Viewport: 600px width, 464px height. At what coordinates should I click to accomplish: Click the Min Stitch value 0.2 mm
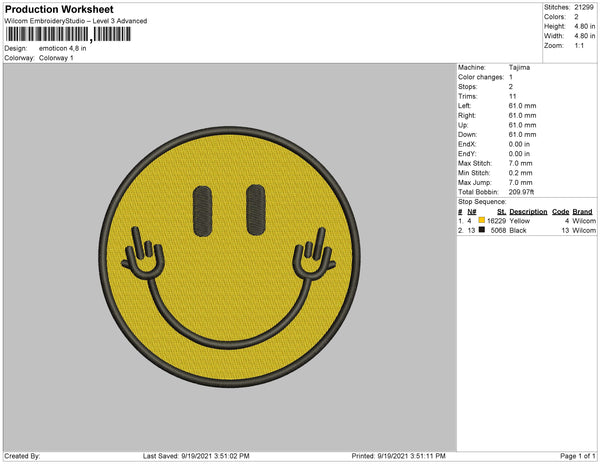[x=520, y=173]
